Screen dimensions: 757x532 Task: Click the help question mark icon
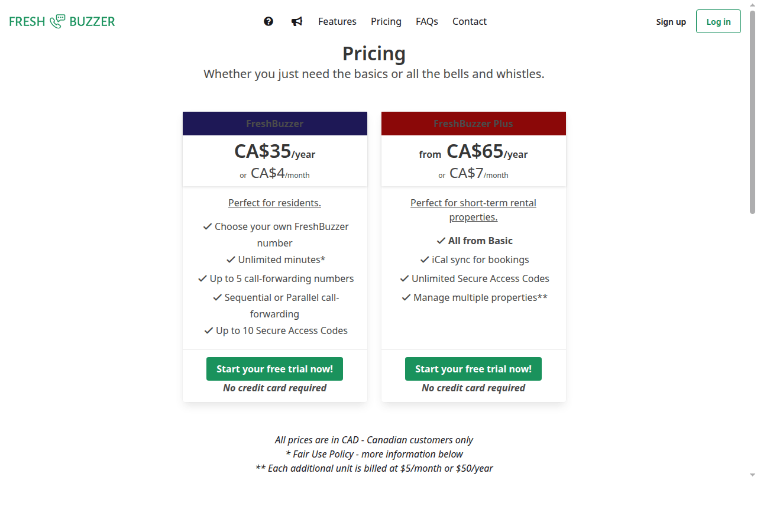pos(268,21)
